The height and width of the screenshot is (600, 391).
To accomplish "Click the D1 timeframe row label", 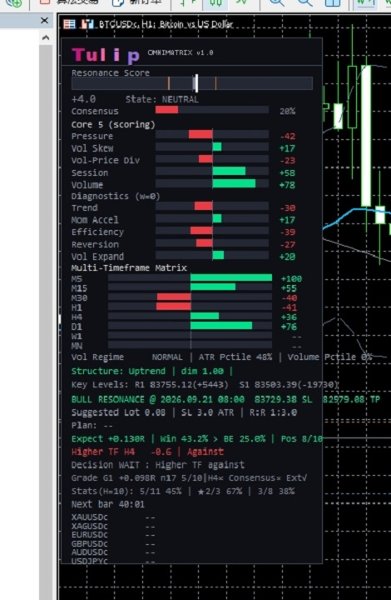I will point(77,326).
